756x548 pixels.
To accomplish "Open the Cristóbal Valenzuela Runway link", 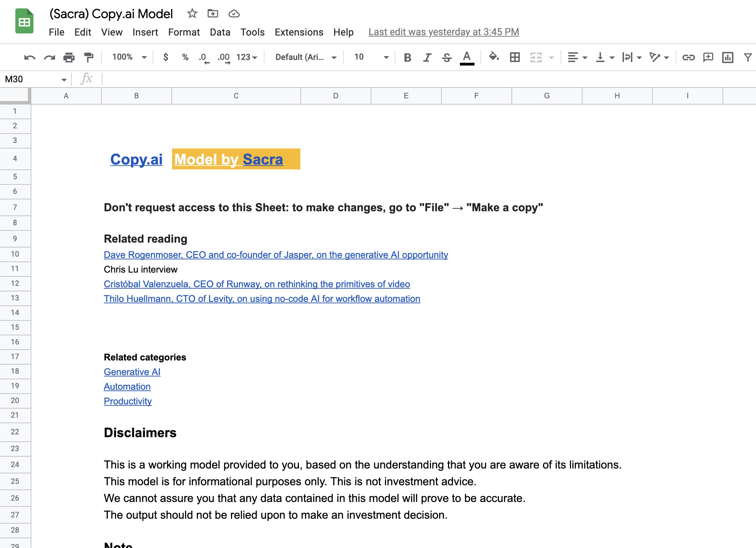I will pos(257,284).
